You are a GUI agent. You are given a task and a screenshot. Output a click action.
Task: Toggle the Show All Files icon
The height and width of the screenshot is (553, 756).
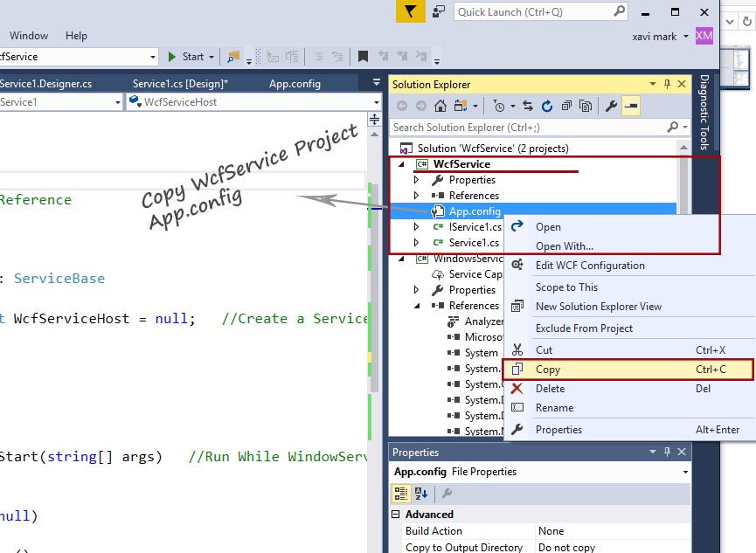586,106
